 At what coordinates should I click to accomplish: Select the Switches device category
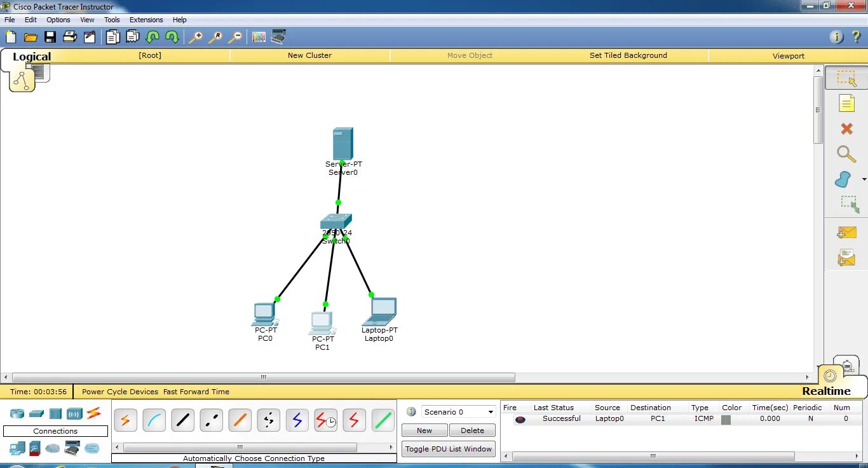tap(36, 413)
